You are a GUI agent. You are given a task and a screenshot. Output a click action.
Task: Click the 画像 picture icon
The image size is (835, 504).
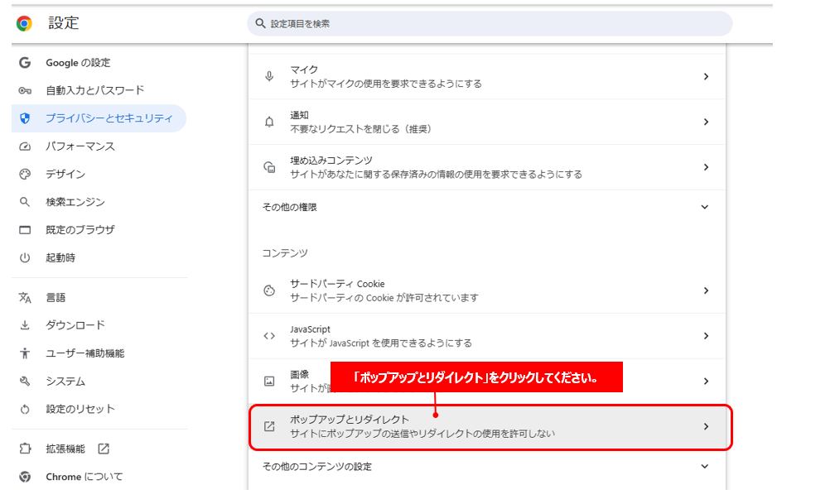pos(269,382)
